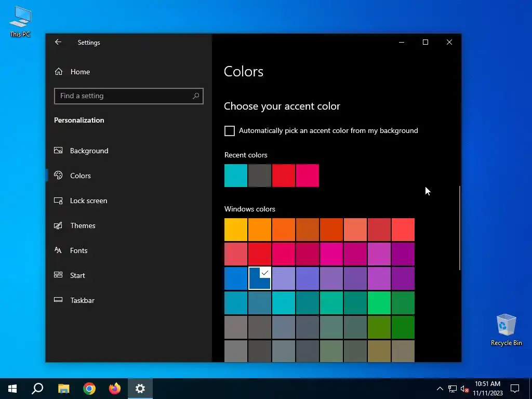This screenshot has height=399, width=532.
Task: Open the Start settings page
Action: [x=77, y=275]
